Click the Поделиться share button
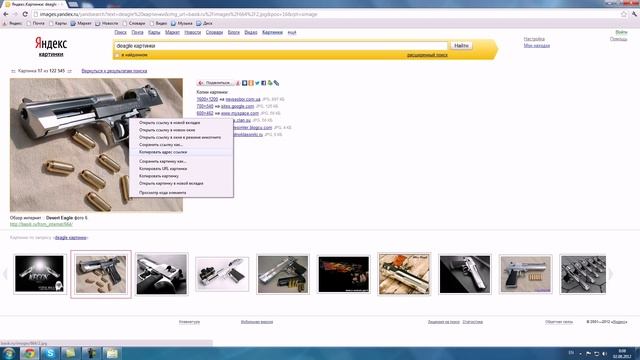 pos(215,83)
